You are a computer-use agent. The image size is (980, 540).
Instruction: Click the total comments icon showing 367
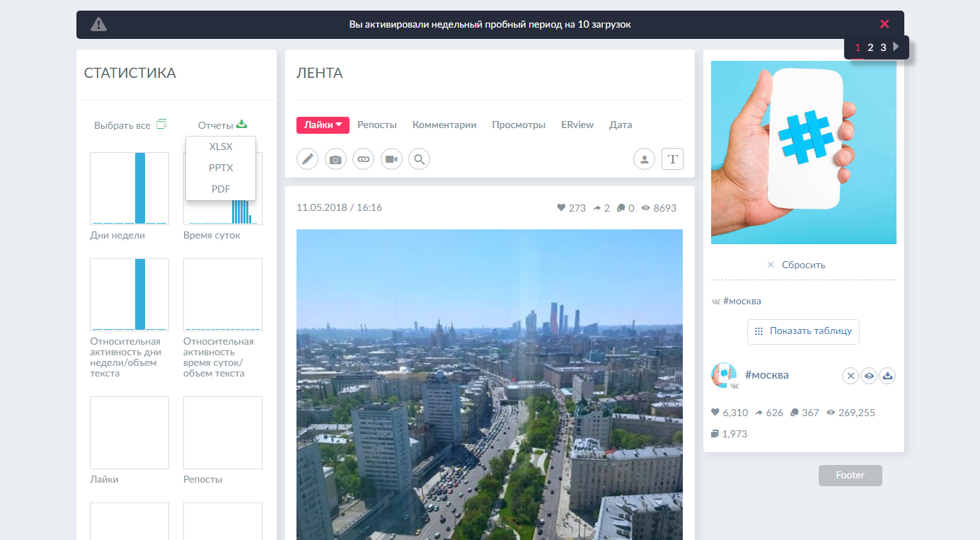(794, 413)
